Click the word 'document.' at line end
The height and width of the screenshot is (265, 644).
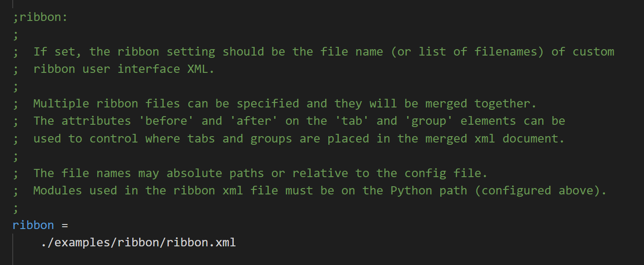click(533, 138)
